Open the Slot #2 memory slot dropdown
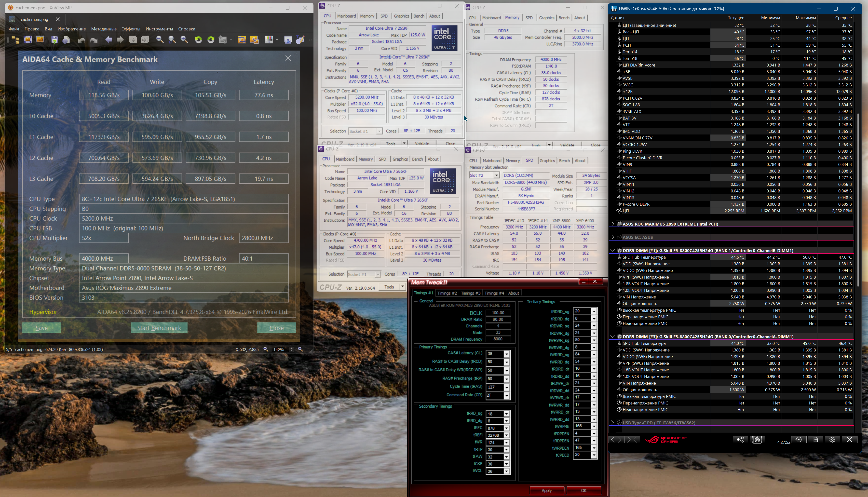Screen dimensions: 868x497 tap(496, 175)
